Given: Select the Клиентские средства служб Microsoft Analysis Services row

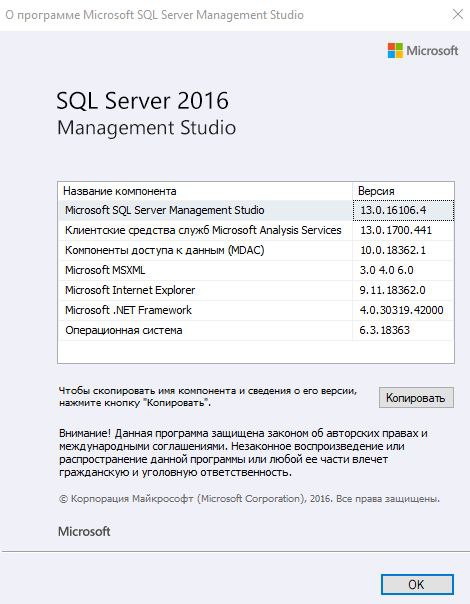Looking at the screenshot, I should pyautogui.click(x=256, y=230).
